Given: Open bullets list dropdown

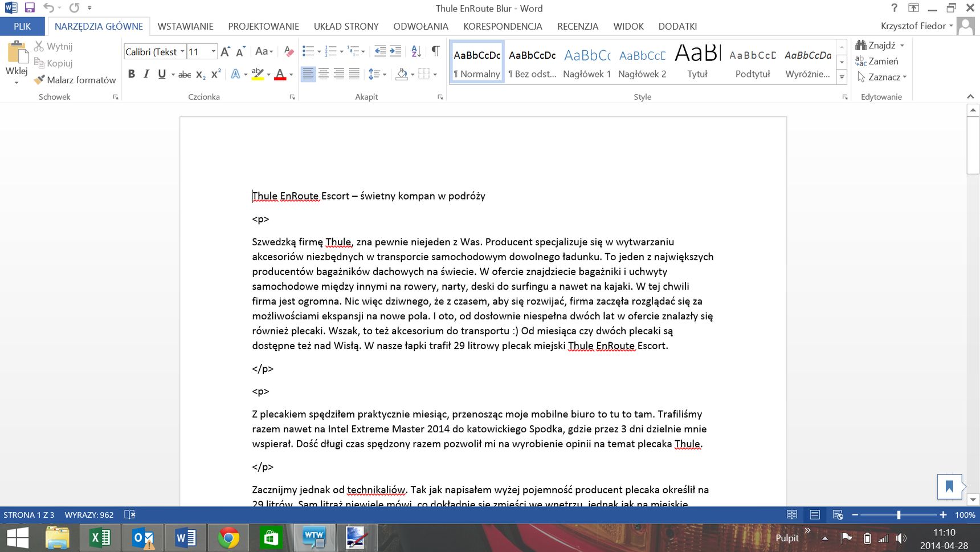Looking at the screenshot, I should [319, 52].
